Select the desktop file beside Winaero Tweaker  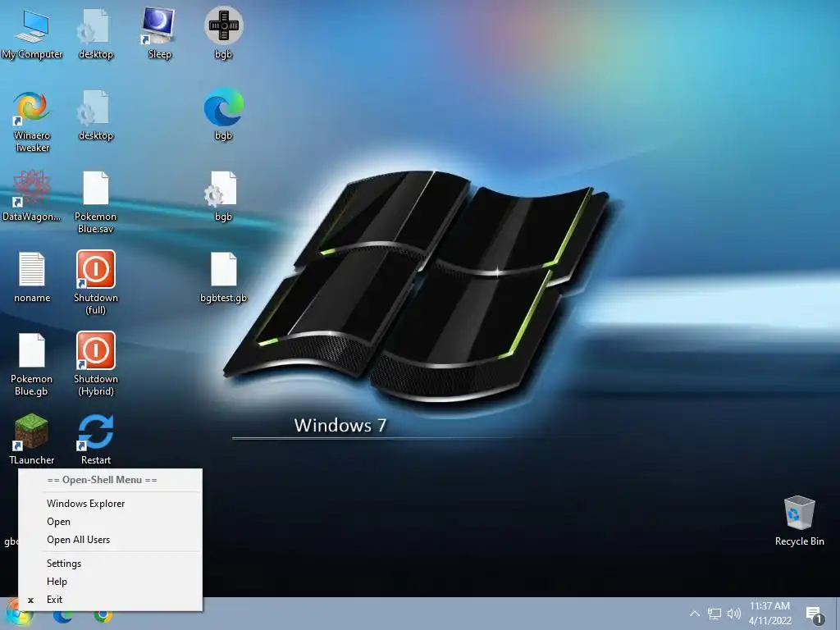pyautogui.click(x=95, y=115)
